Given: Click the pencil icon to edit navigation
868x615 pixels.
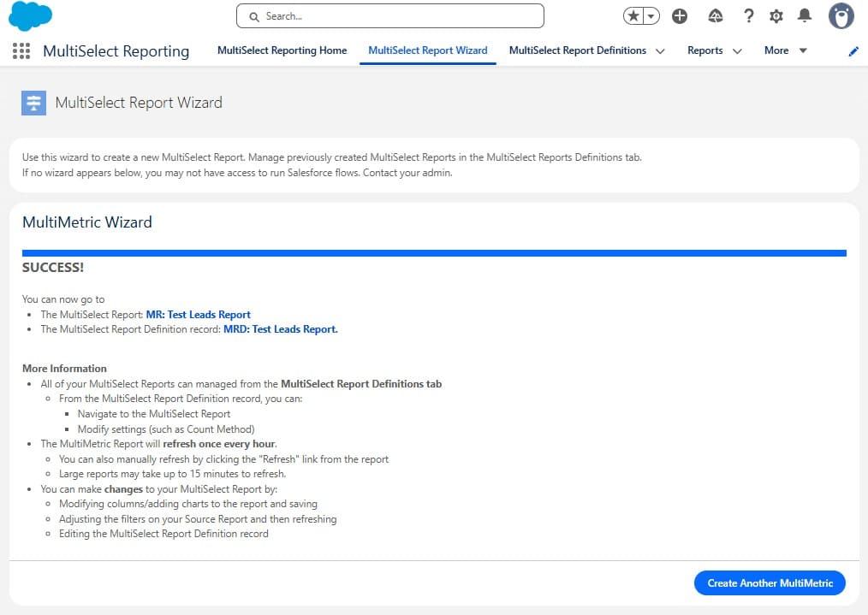Looking at the screenshot, I should click(853, 51).
